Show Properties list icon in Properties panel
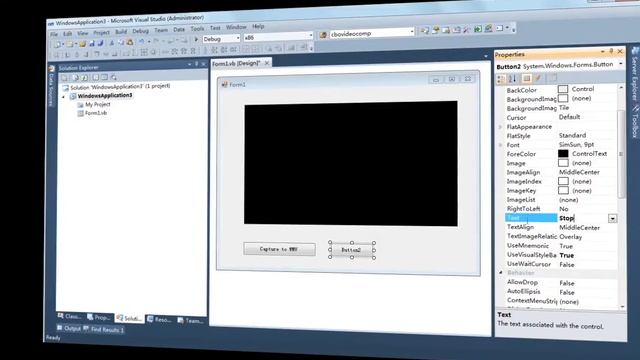This screenshot has width=640, height=360. click(527, 78)
